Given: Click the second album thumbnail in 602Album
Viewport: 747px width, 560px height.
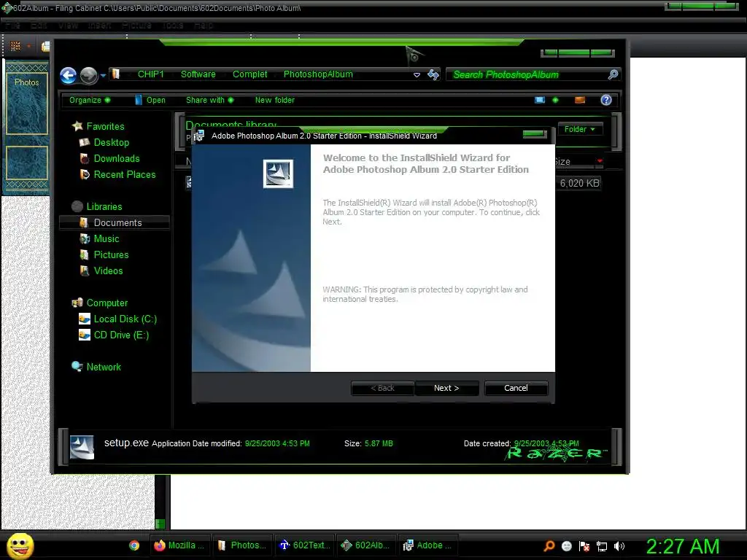Looking at the screenshot, I should point(27,163).
